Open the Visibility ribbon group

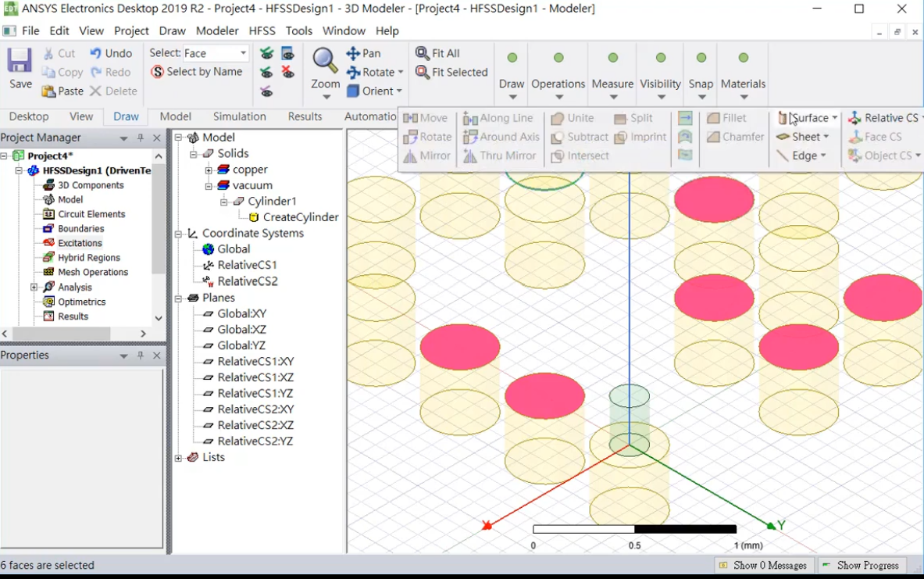tap(661, 76)
